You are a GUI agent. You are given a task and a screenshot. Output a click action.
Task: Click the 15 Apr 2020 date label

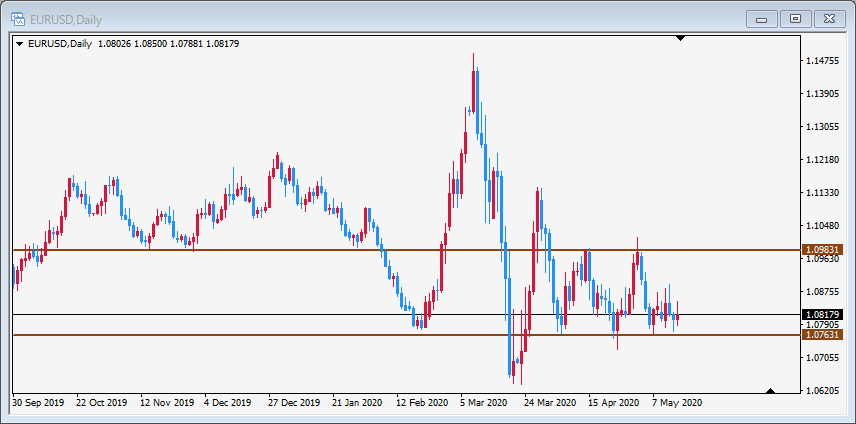click(x=614, y=403)
